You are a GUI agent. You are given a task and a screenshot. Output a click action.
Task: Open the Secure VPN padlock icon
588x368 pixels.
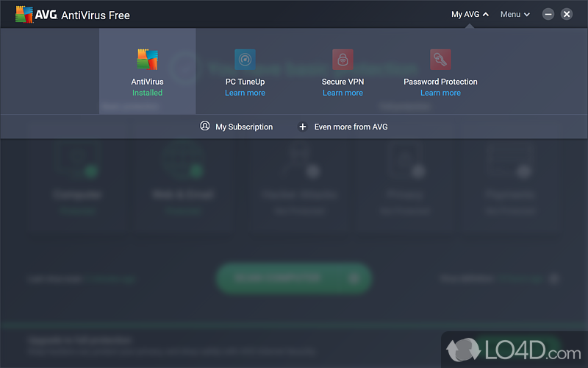coord(343,60)
